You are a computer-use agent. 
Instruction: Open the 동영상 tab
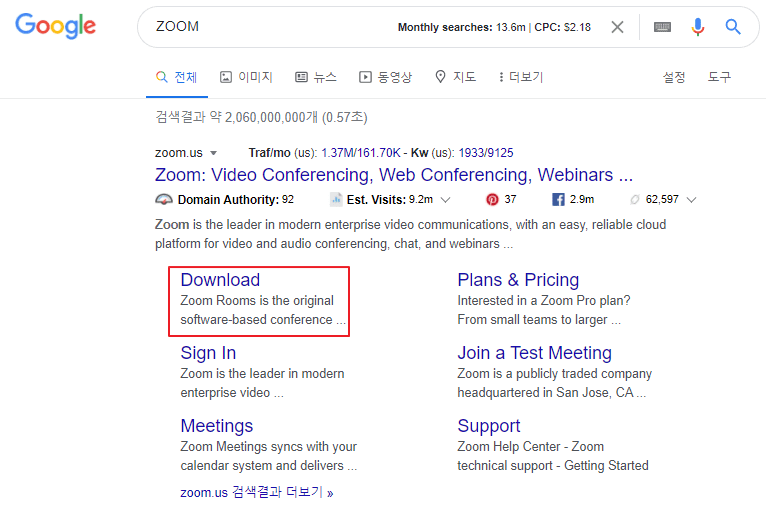click(x=385, y=77)
